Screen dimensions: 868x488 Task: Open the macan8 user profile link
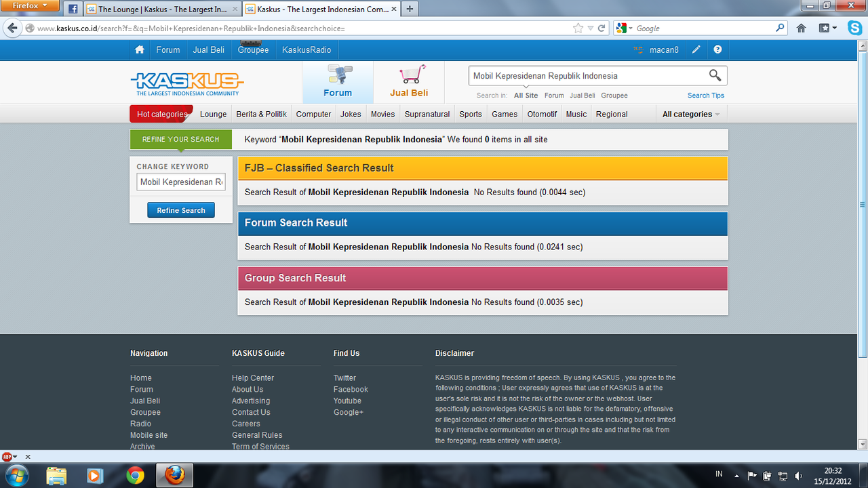(664, 49)
